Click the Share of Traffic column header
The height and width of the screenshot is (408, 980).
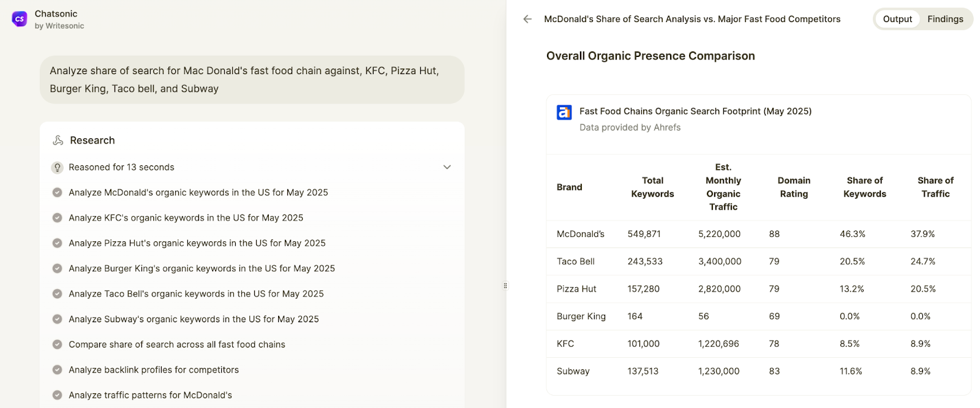[935, 187]
